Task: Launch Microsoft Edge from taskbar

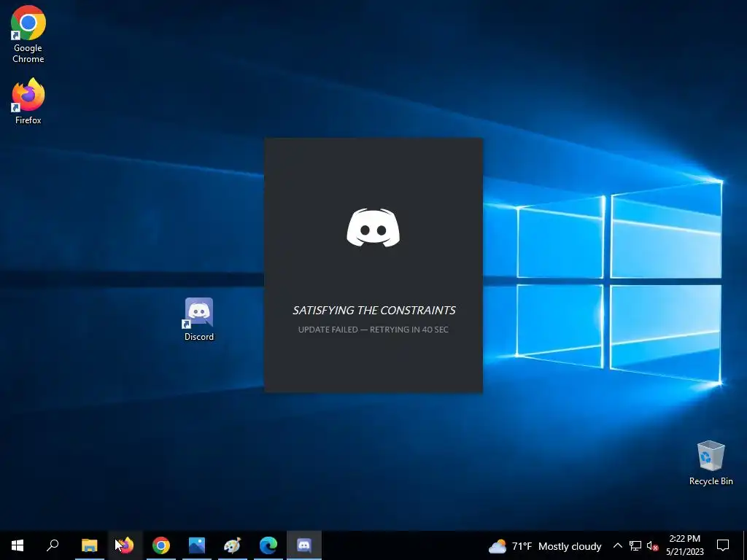Action: pos(268,545)
